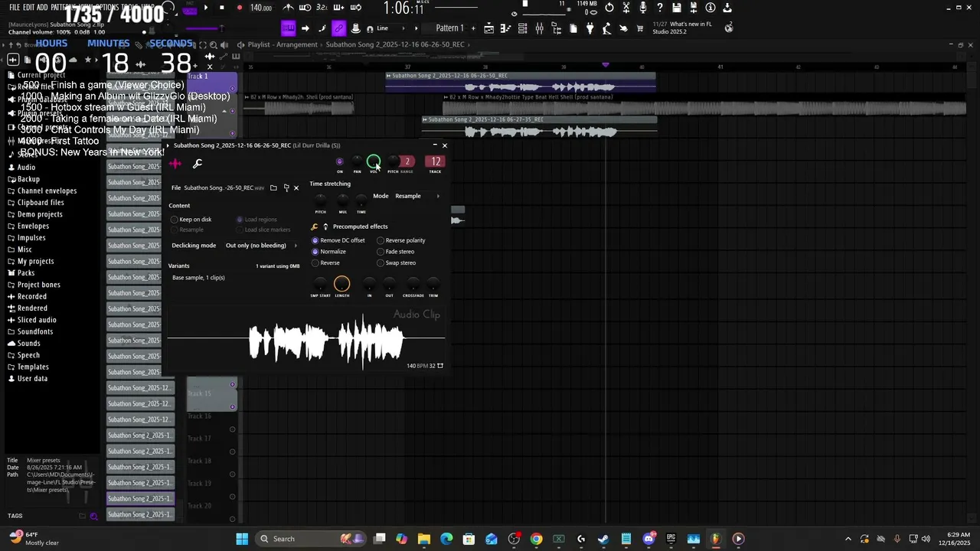980x551 pixels.
Task: Toggle the purple link tool in toolbar
Action: coord(338,28)
